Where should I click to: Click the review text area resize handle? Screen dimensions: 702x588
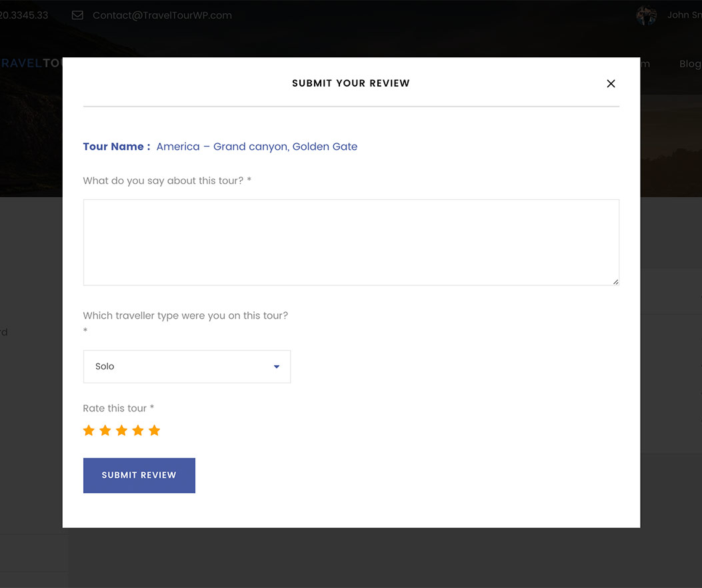point(615,282)
